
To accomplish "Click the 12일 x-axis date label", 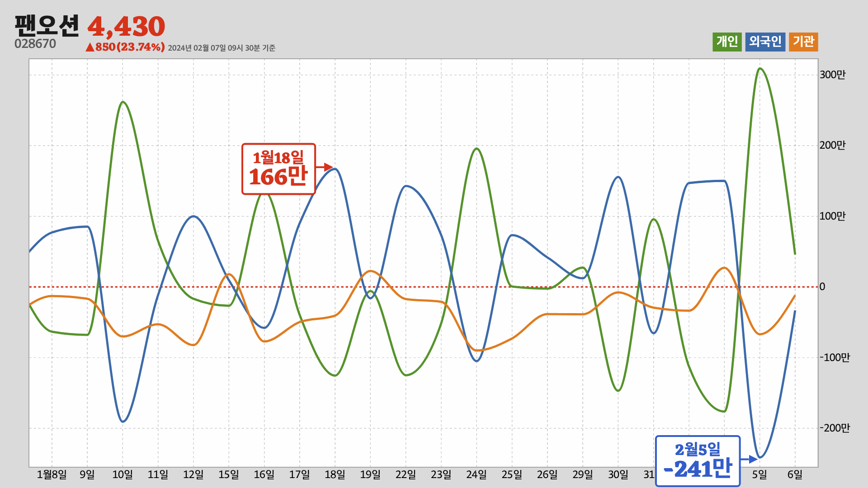I will 193,474.
